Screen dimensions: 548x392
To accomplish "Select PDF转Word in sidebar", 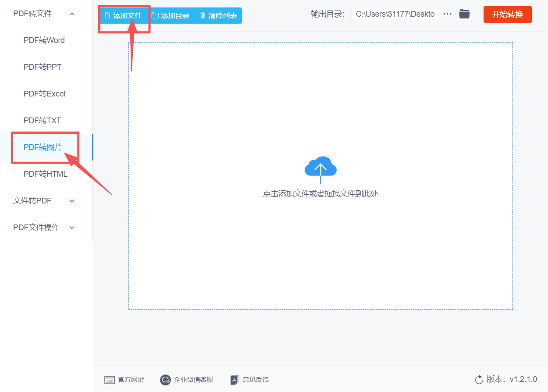I will [x=44, y=40].
